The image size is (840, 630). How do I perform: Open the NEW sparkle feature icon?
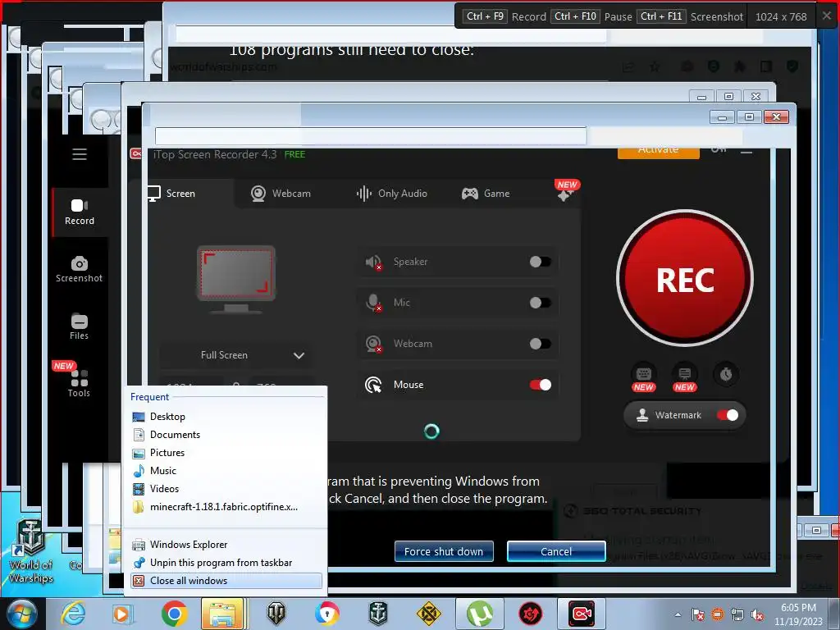pyautogui.click(x=566, y=191)
